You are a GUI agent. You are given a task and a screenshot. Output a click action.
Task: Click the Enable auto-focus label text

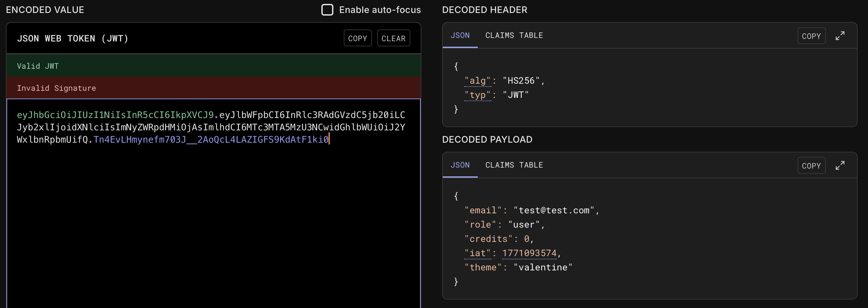(379, 10)
